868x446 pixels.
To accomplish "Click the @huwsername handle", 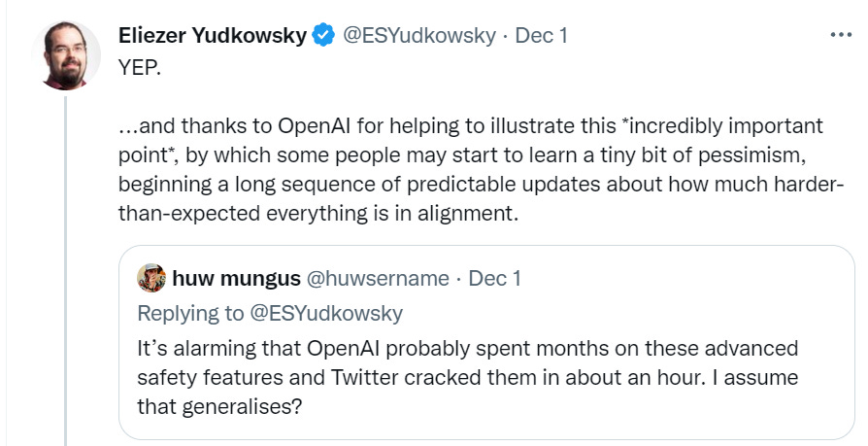I will (x=378, y=279).
